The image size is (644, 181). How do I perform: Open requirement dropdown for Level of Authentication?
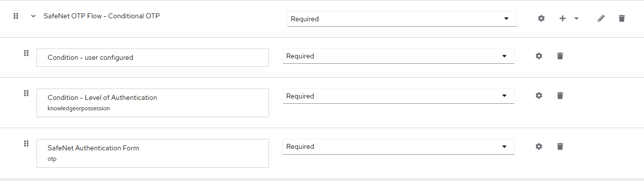398,96
